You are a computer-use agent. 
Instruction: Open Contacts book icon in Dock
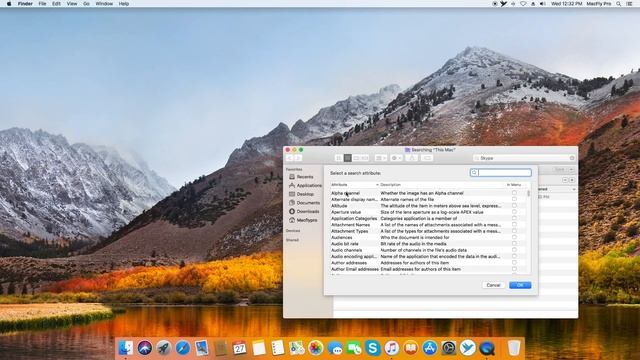(221, 348)
